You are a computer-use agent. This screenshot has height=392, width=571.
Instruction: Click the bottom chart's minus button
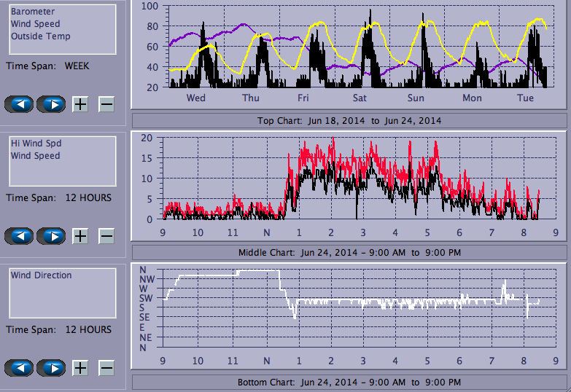tap(106, 368)
